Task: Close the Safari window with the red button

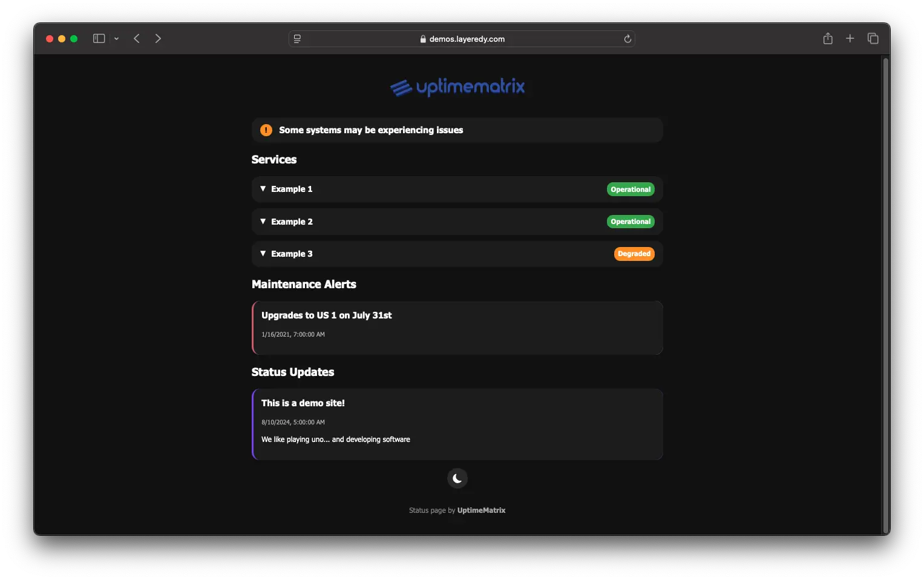Action: (50, 39)
